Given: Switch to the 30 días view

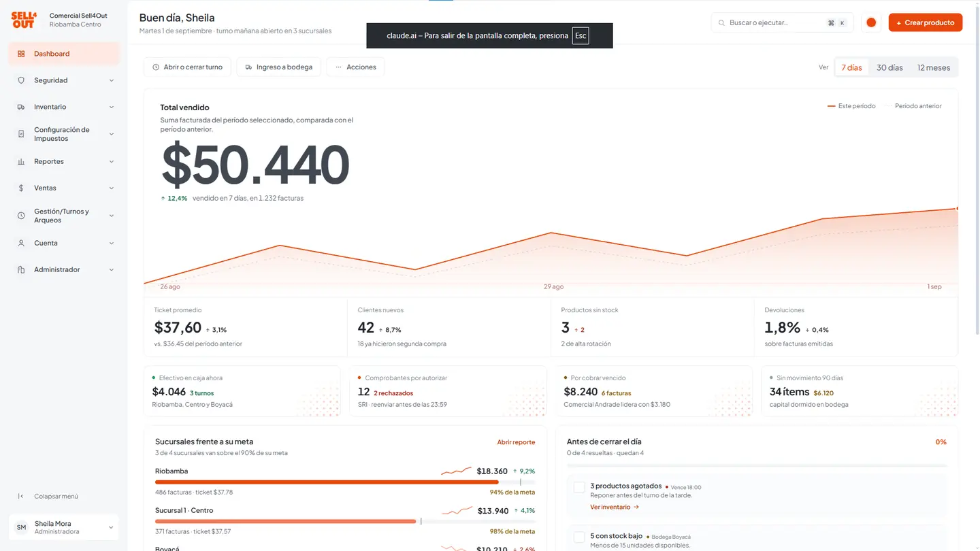Looking at the screenshot, I should (x=889, y=67).
